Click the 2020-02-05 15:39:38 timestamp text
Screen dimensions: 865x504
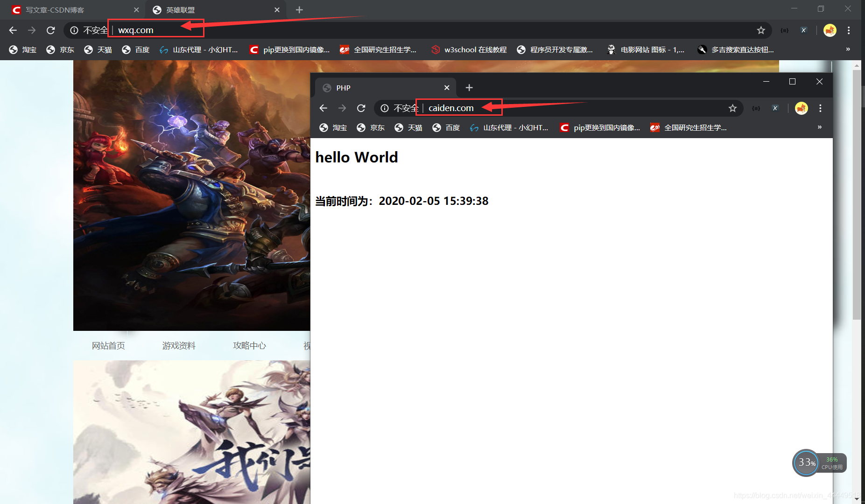click(434, 201)
